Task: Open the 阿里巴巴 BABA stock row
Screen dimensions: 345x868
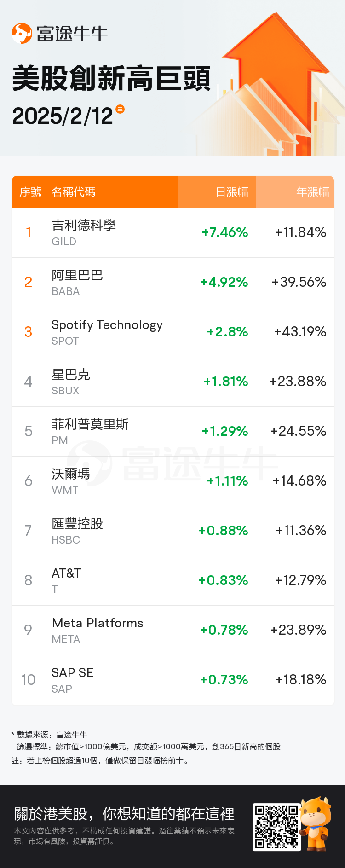Action: 173,283
